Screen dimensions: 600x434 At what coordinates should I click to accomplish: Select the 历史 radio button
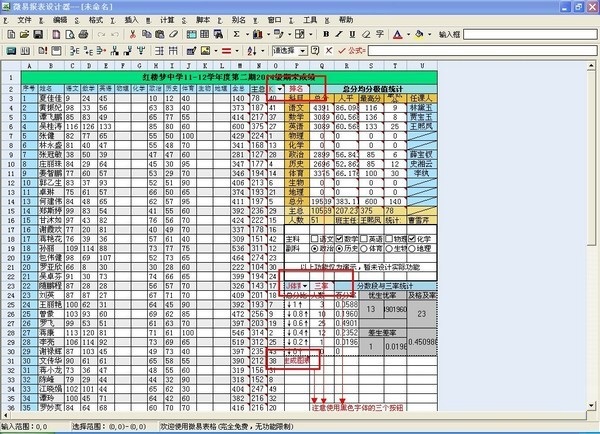pyautogui.click(x=339, y=248)
